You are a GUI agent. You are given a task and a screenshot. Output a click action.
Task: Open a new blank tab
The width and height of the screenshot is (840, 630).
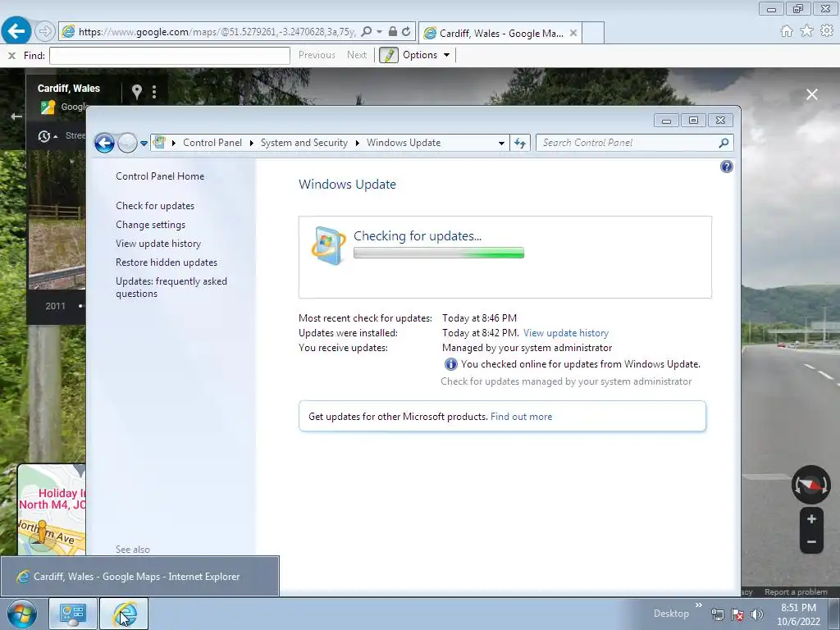593,33
